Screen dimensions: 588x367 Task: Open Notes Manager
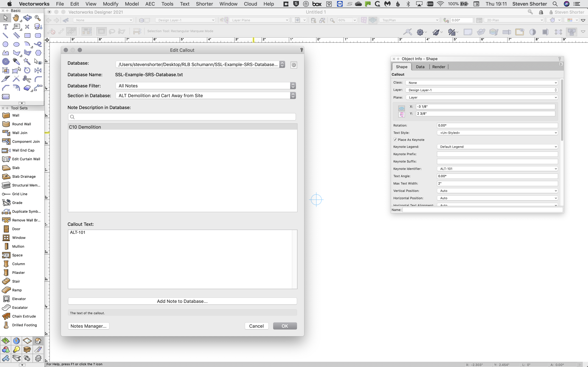88,326
